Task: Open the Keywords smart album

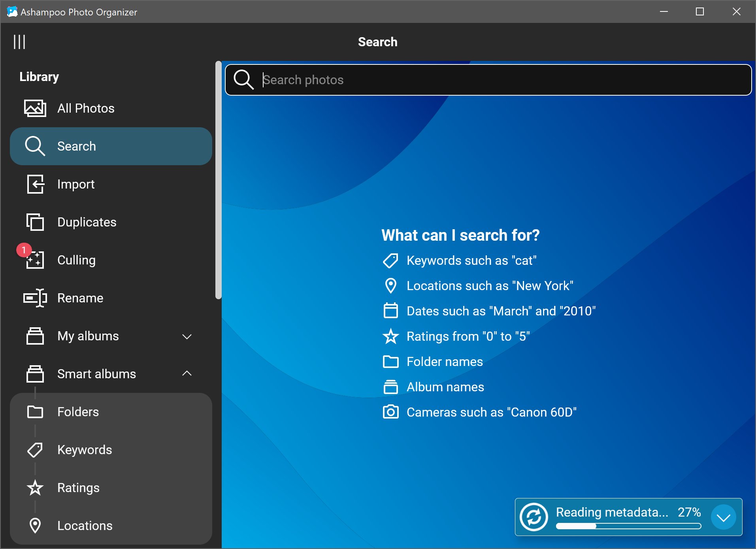Action: (x=111, y=450)
